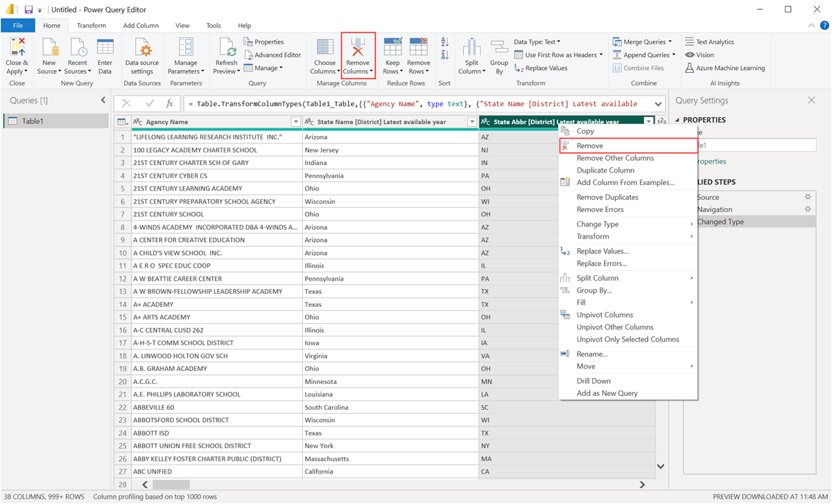Open the Advanced Editor
The width and height of the screenshot is (832, 504).
pyautogui.click(x=273, y=54)
